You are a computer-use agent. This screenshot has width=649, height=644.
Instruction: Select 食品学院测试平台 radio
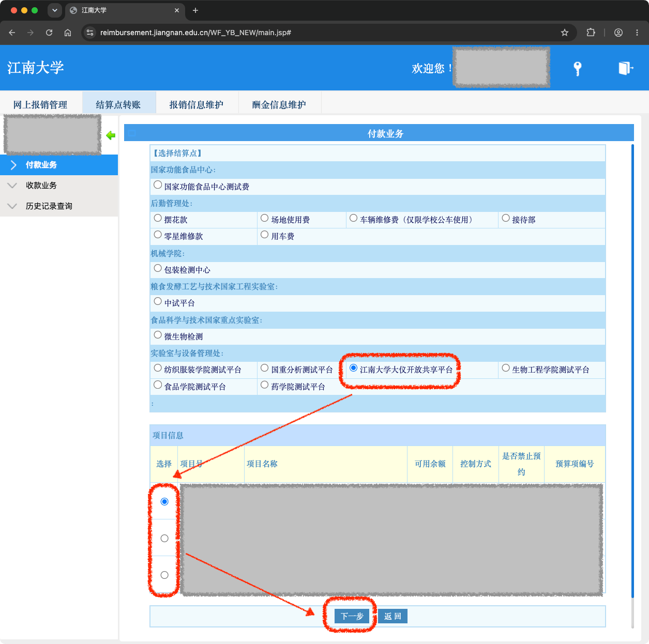[x=158, y=385]
